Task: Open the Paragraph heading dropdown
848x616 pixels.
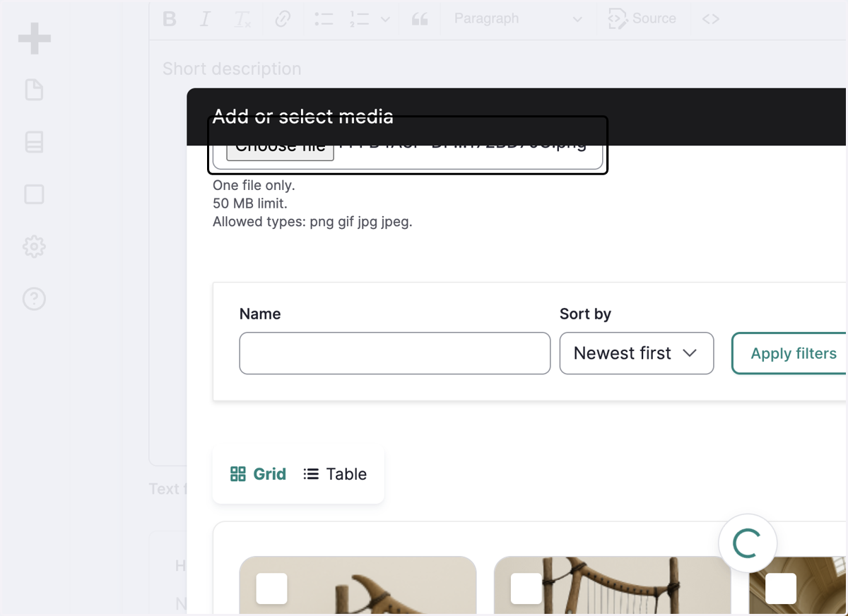Action: tap(518, 19)
